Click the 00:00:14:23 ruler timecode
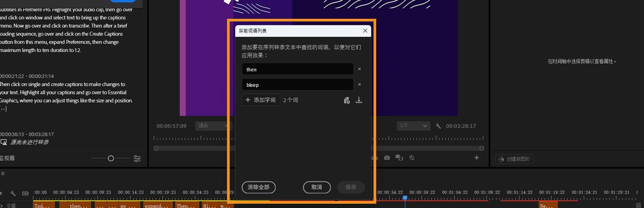This screenshot has height=208, width=644. point(130,192)
